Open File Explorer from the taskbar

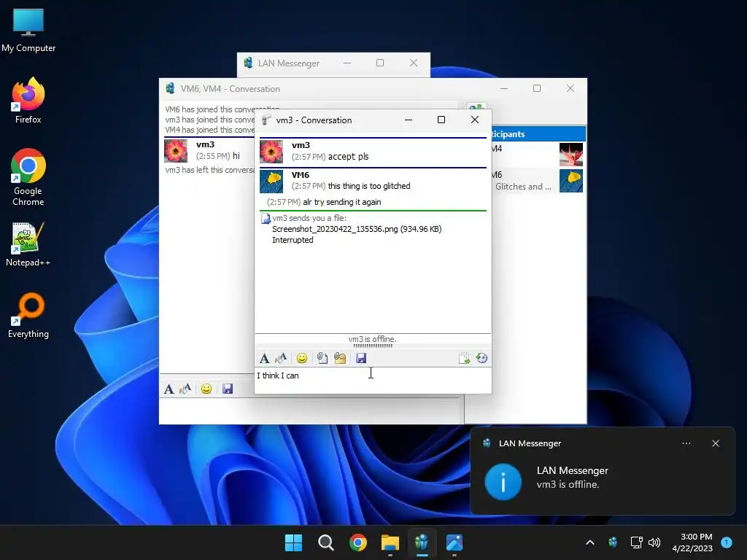click(x=390, y=542)
